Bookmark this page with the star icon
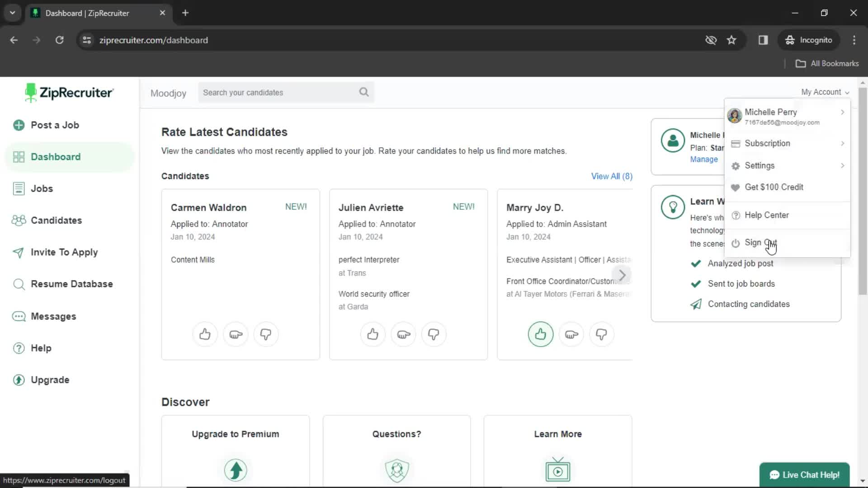The image size is (868, 488). [731, 40]
